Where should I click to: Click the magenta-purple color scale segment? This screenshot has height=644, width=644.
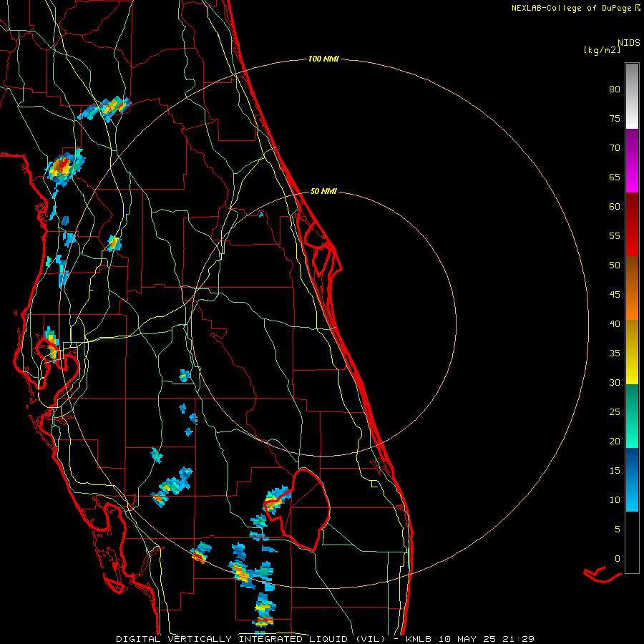tap(632, 160)
